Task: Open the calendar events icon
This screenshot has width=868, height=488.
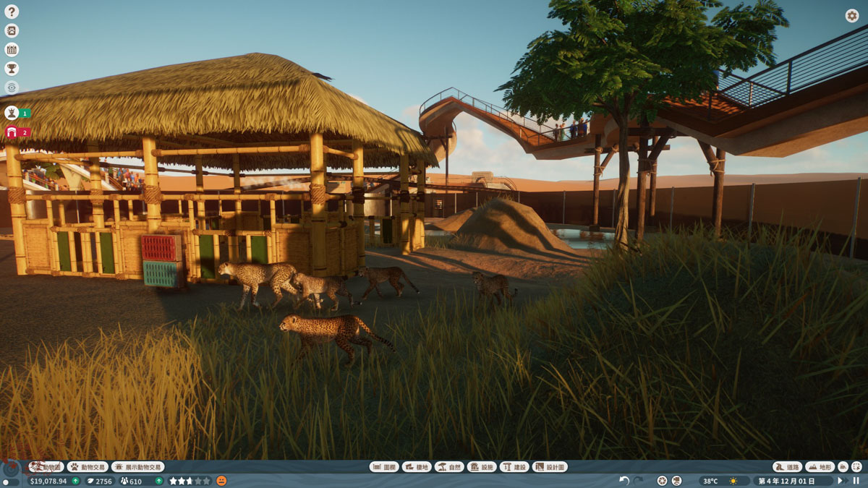Action: click(12, 50)
